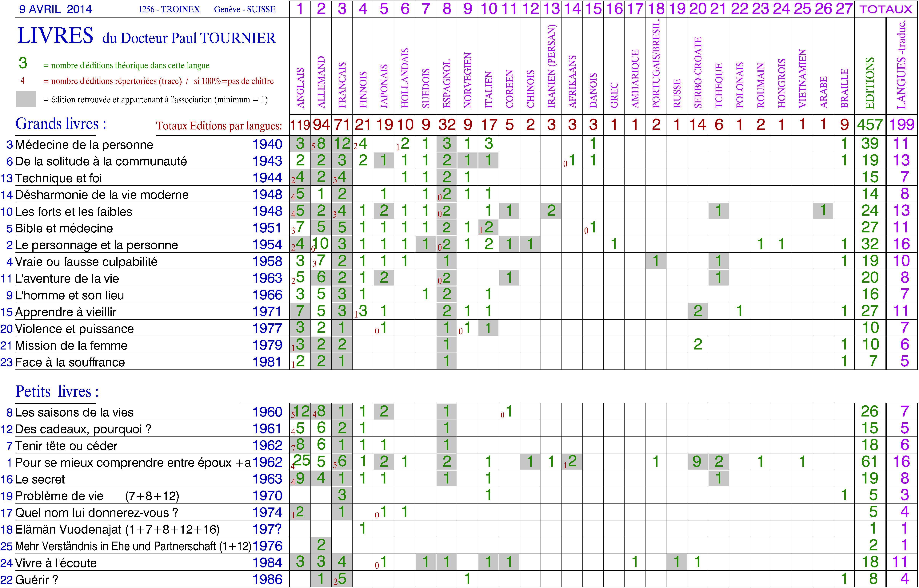Screen dimensions: 919x588
Task: Click the EDITIONS totals column header
Action: click(870, 83)
